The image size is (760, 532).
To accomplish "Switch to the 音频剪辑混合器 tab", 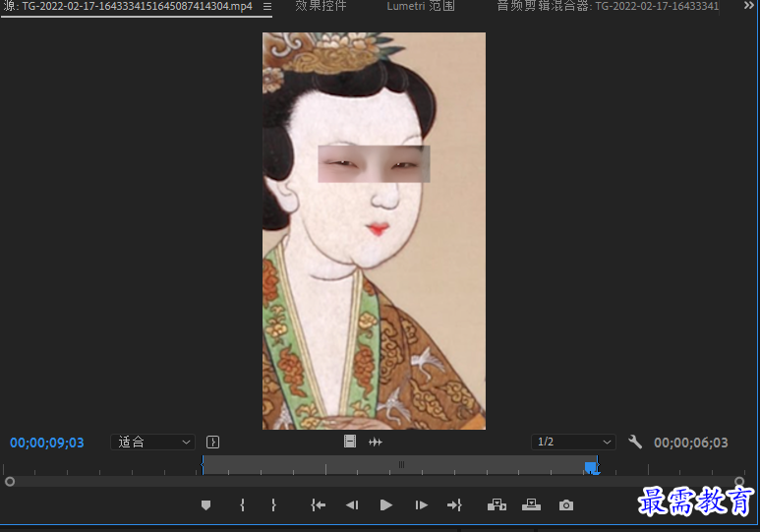I will coord(608,6).
